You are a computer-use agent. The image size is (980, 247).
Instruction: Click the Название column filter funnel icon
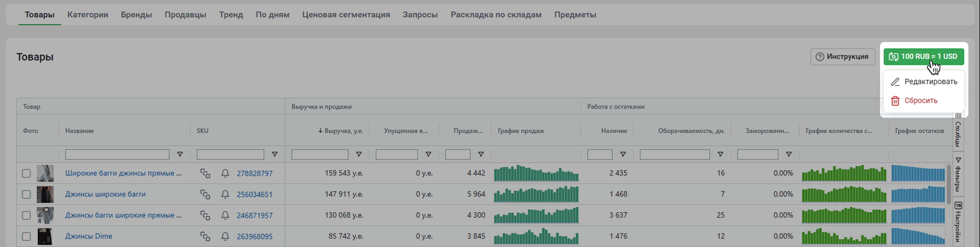coord(180,154)
